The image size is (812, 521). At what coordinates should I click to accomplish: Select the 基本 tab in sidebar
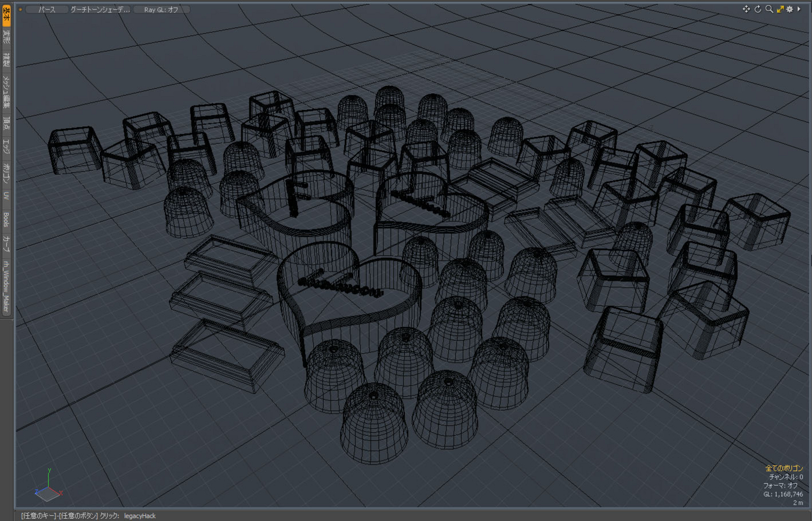(6, 16)
